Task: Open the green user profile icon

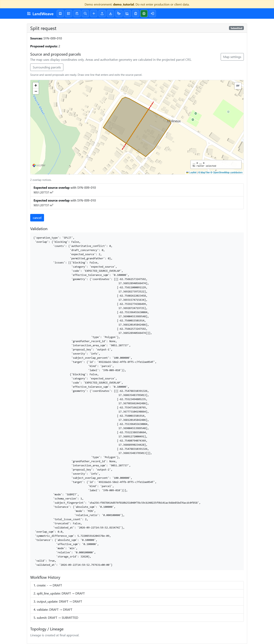Action: [x=144, y=13]
